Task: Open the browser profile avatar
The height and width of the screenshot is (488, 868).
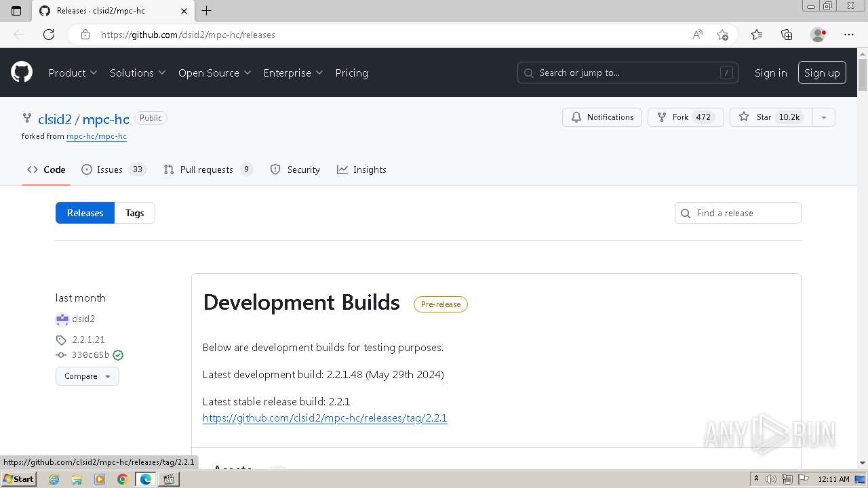Action: (x=818, y=35)
